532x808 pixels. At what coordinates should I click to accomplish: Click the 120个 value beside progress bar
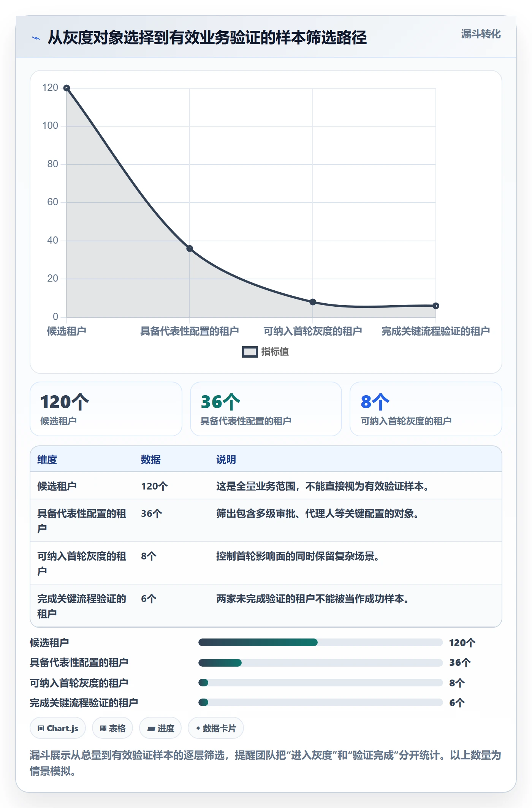(x=462, y=643)
